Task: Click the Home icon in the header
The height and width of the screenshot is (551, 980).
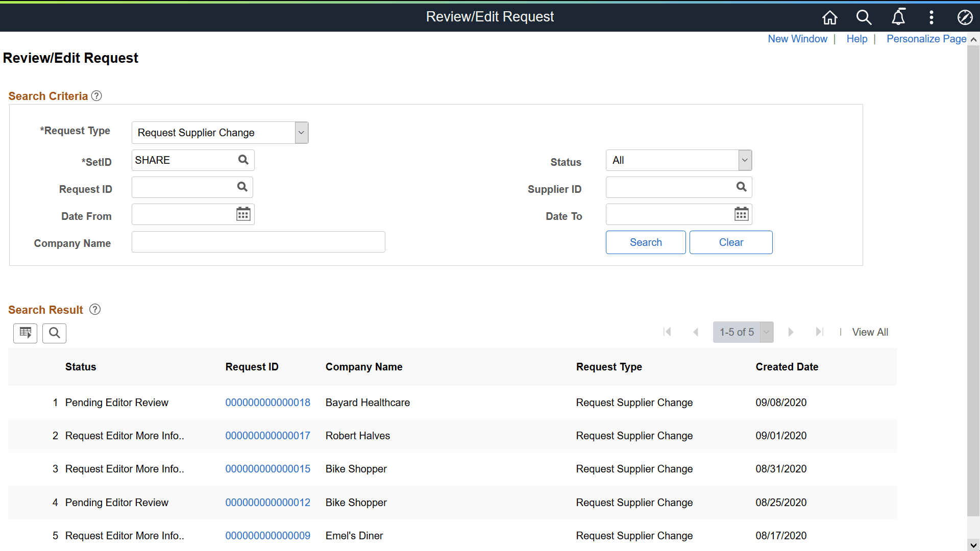Action: 829,17
